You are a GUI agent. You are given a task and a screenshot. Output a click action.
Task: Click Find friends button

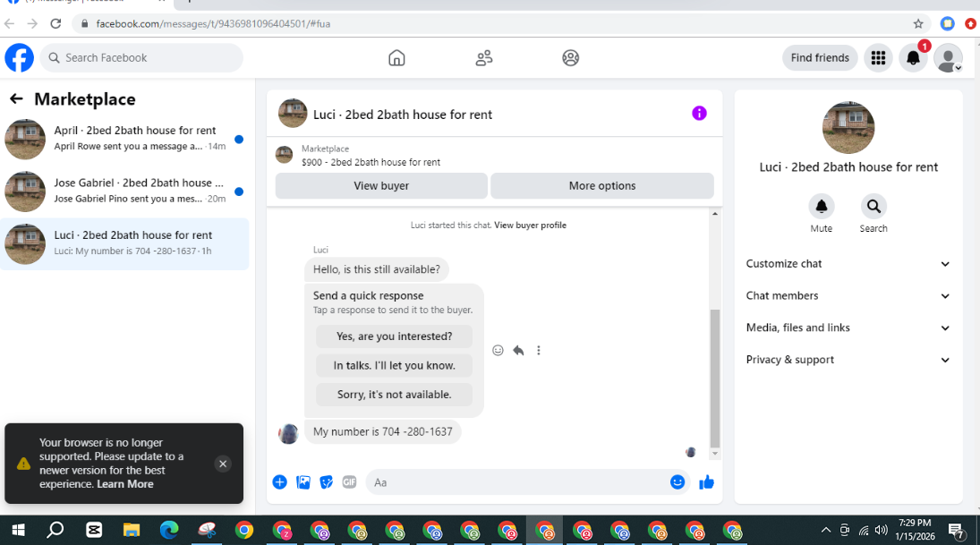click(x=820, y=57)
